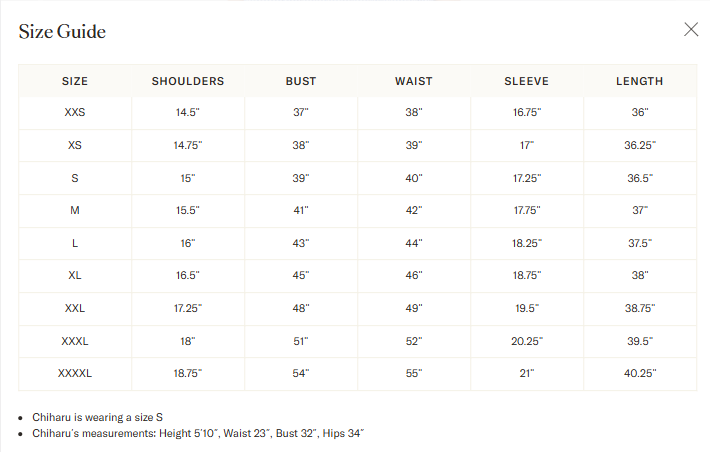Viewport: 710px width, 452px height.
Task: Click the SIZE column header
Action: (x=75, y=81)
